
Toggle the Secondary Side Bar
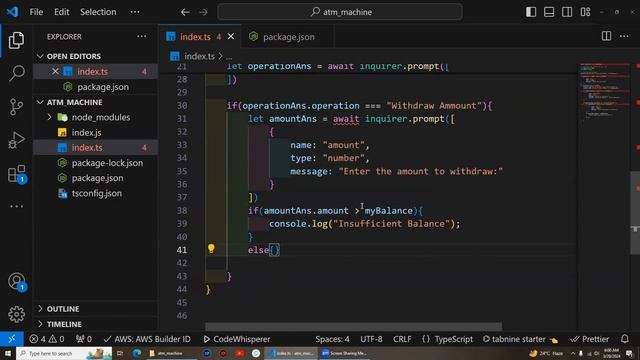567,12
